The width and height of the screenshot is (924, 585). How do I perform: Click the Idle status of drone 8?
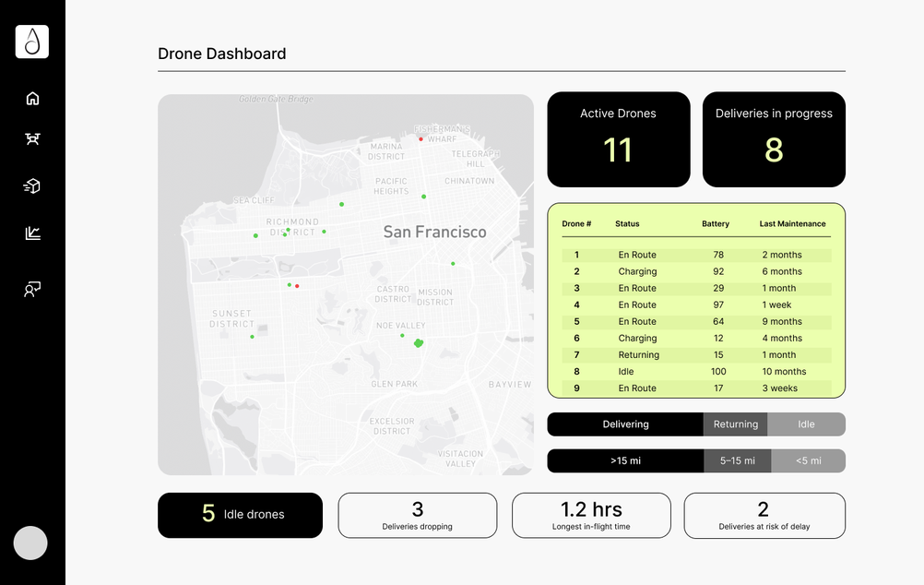pos(626,372)
